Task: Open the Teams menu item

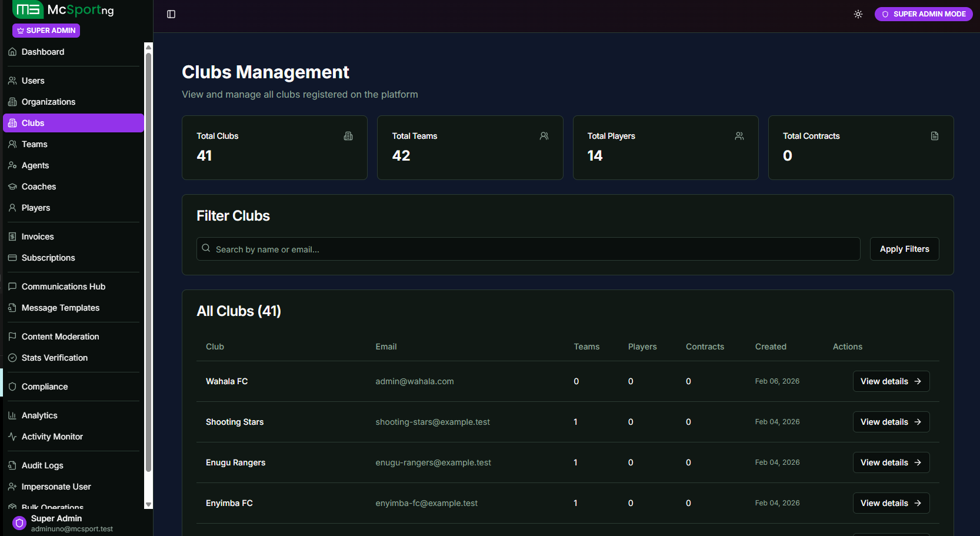Action: pyautogui.click(x=34, y=144)
